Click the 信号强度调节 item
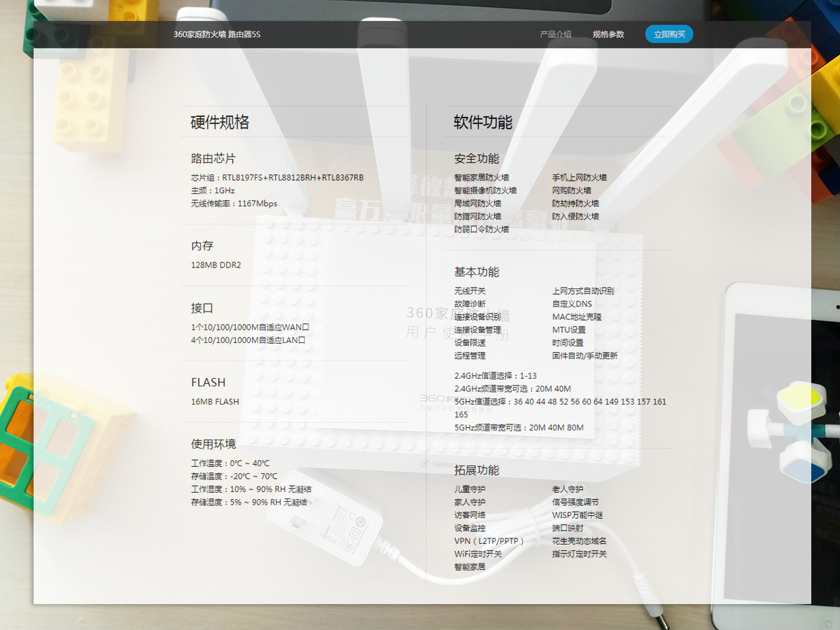This screenshot has width=840, height=630. coord(575,503)
